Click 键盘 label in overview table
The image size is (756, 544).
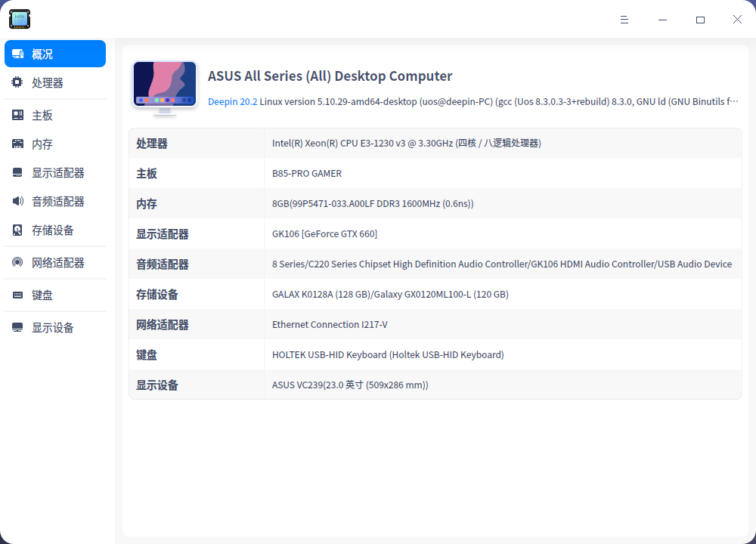tap(147, 356)
